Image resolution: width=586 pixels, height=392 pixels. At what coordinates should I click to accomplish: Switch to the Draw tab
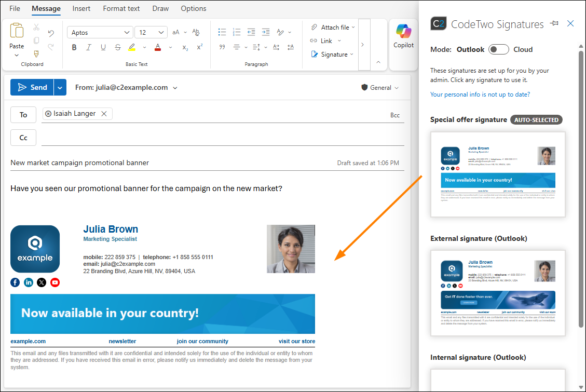click(x=160, y=9)
